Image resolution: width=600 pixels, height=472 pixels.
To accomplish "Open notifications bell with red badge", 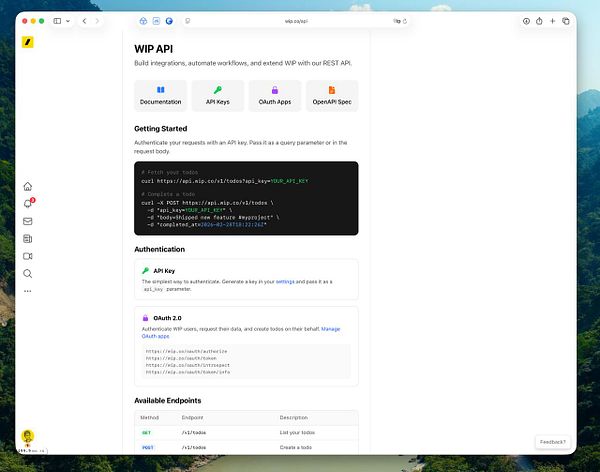I will [28, 203].
